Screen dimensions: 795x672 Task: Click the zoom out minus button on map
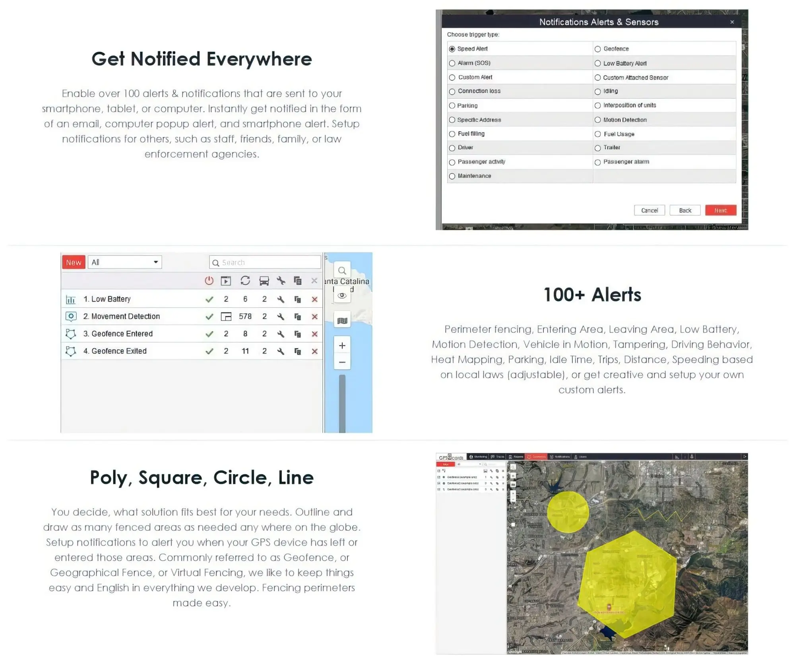(x=343, y=361)
